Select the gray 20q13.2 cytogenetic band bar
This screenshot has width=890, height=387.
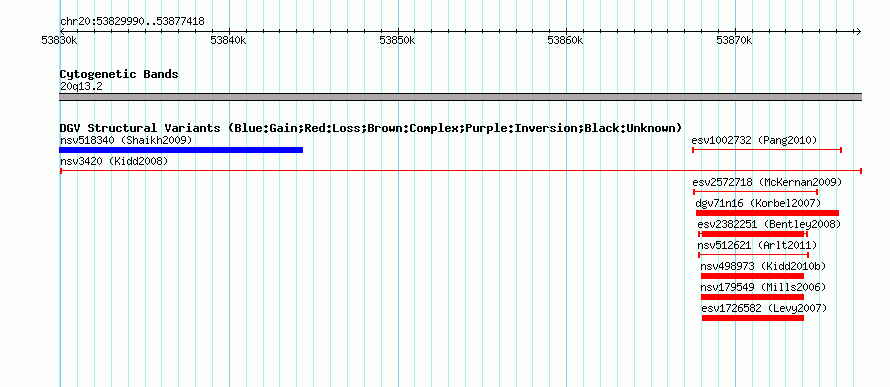coord(461,97)
